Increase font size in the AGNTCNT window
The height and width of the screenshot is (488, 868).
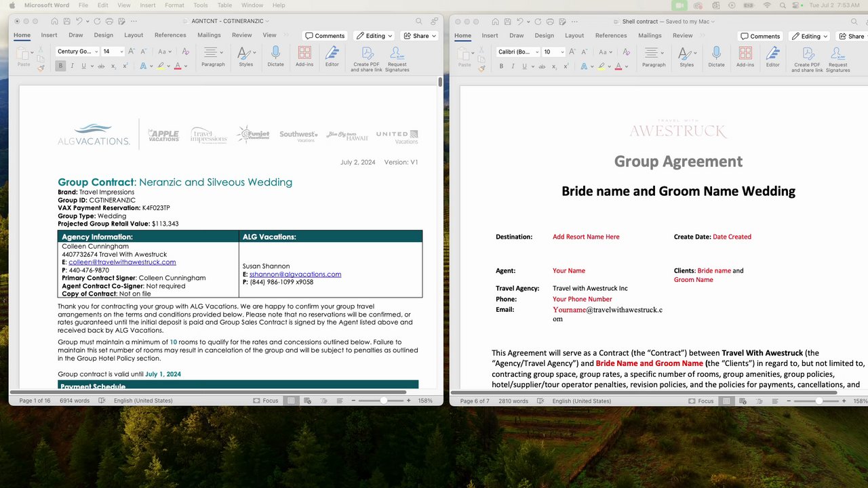click(x=132, y=52)
